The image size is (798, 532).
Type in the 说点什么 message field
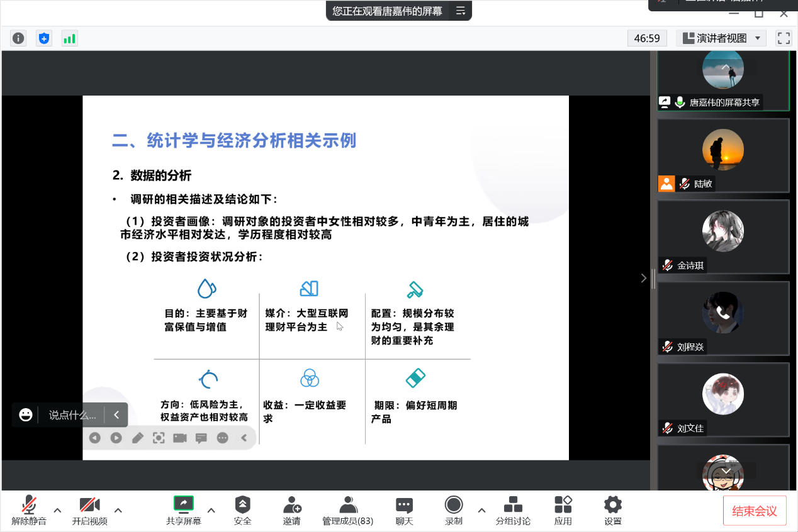coord(72,415)
